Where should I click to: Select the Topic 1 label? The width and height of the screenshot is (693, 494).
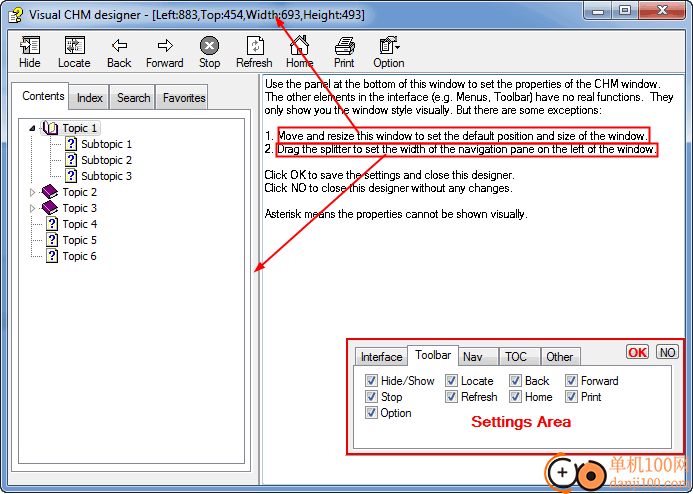[x=80, y=128]
